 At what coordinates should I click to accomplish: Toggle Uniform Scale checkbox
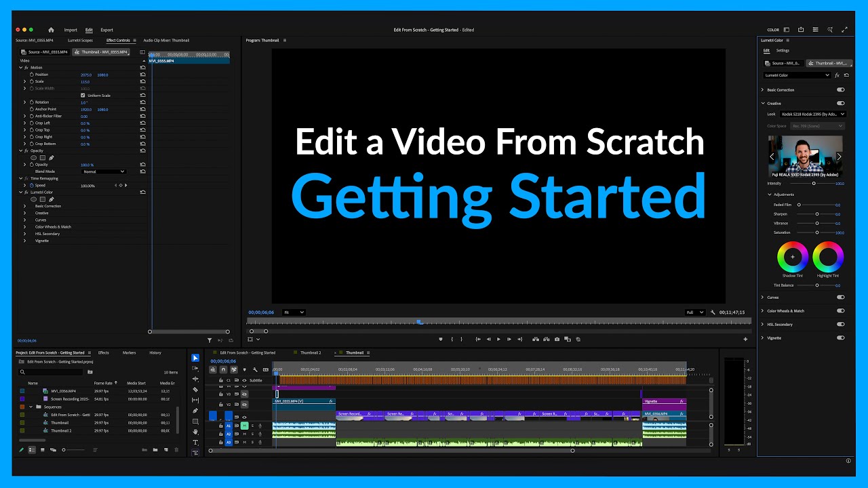(x=83, y=96)
